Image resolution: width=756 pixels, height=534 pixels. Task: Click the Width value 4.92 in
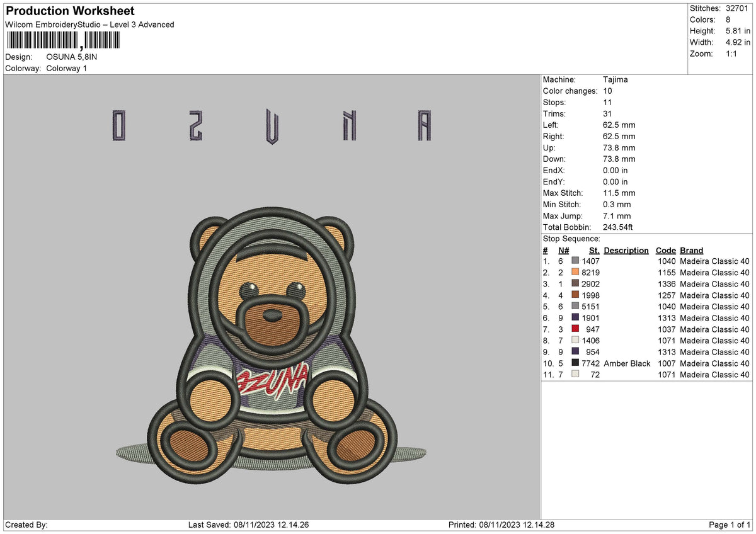[x=737, y=42]
